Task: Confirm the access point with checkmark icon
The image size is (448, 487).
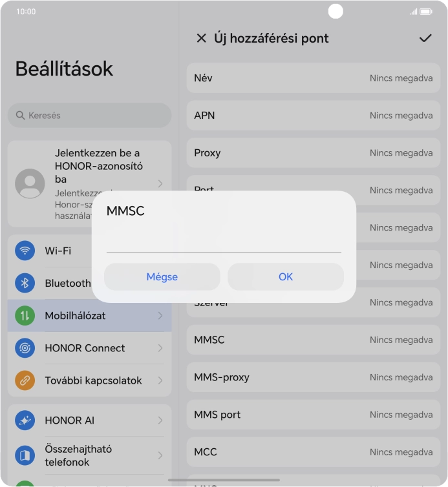Action: (425, 38)
